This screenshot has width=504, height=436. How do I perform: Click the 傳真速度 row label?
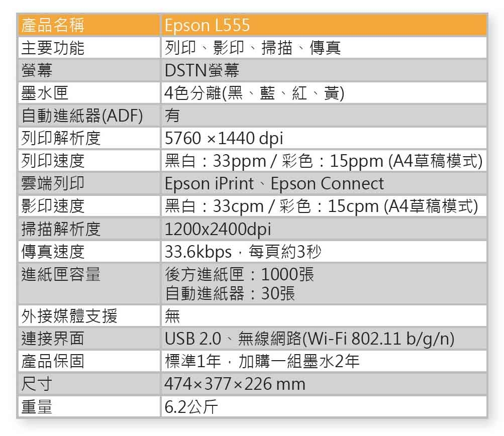53,252
